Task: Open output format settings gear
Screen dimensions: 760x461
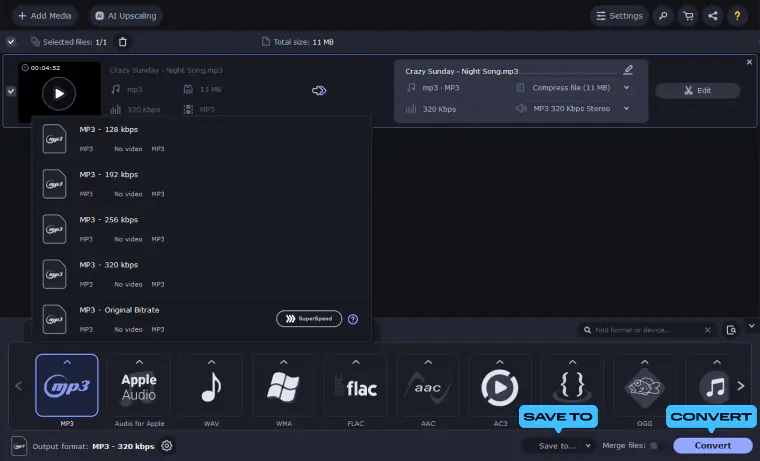Action: coord(167,445)
